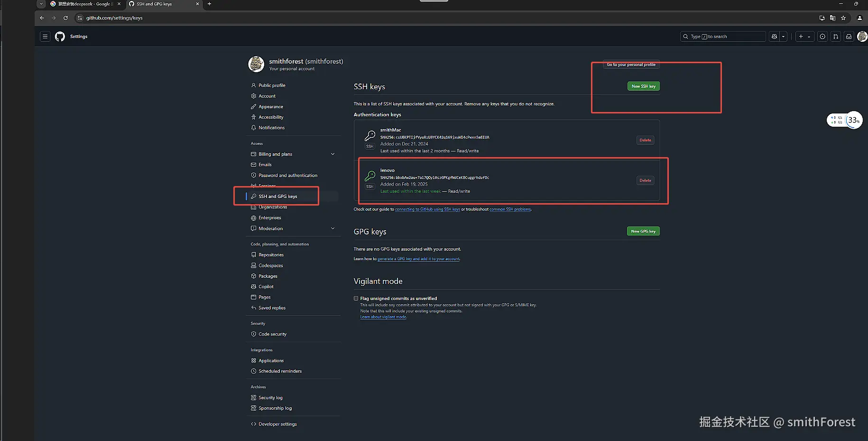Expand Billing and plans section

332,154
